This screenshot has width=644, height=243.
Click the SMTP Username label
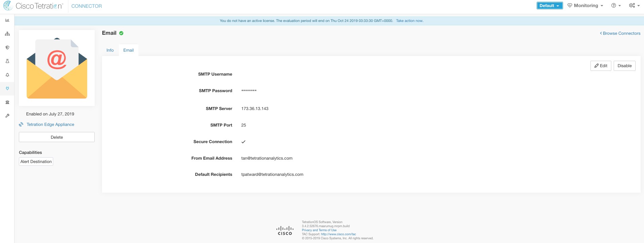pos(215,74)
